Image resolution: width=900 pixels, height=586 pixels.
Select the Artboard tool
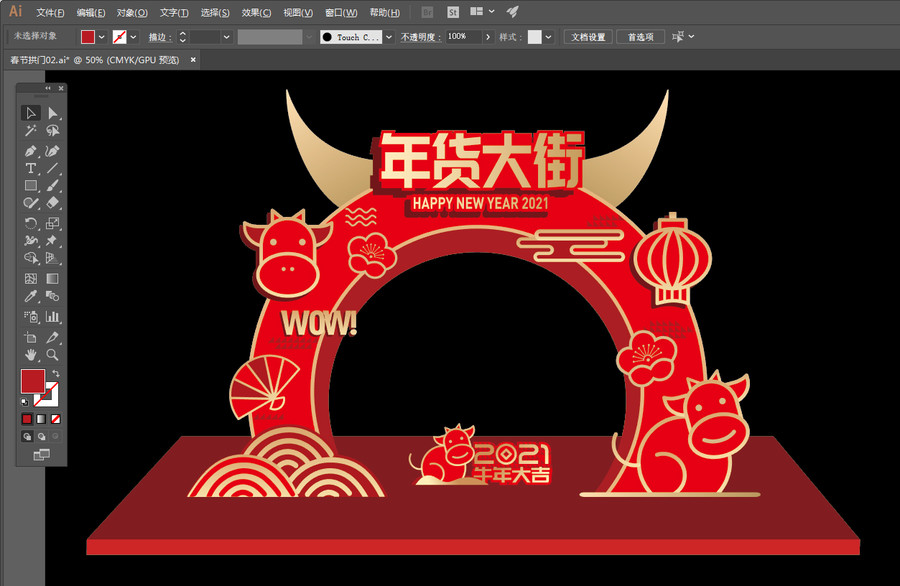click(x=31, y=337)
